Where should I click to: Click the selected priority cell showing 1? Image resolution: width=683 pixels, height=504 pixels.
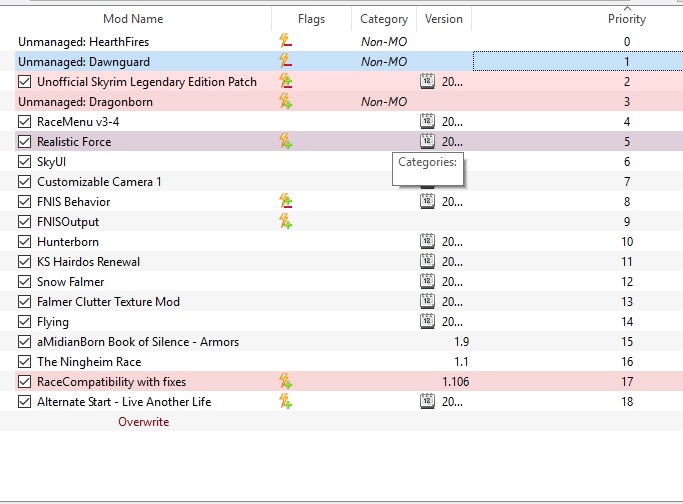578,61
